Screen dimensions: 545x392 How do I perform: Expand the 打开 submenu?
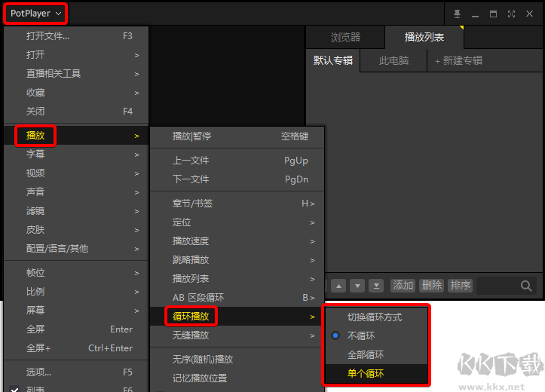point(76,55)
